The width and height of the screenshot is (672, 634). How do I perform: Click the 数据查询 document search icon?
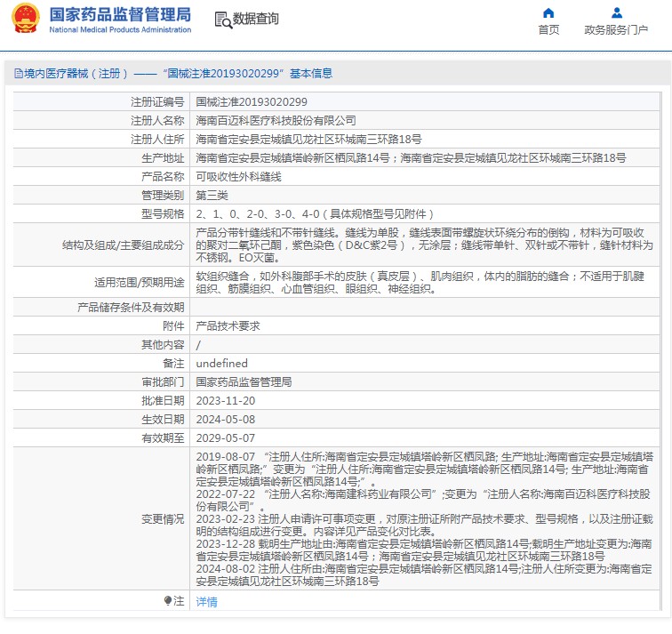pyautogui.click(x=223, y=20)
